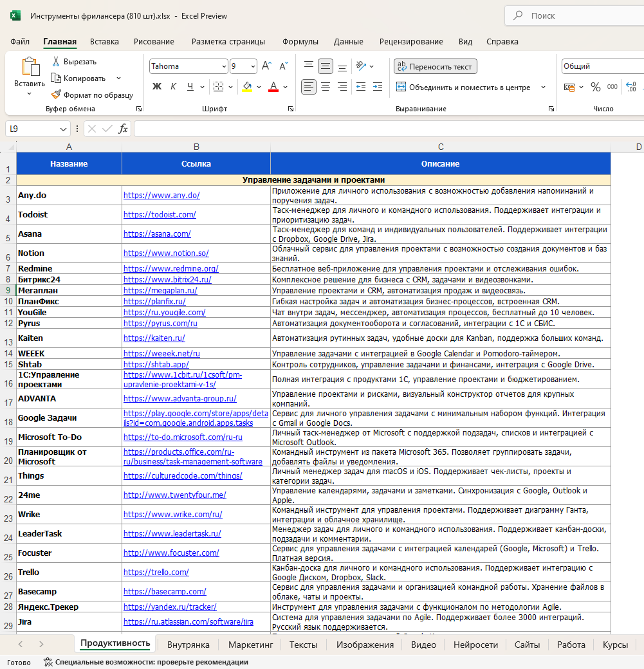This screenshot has width=644, height=669.
Task: Click the accounting number format icon
Action: 569,87
